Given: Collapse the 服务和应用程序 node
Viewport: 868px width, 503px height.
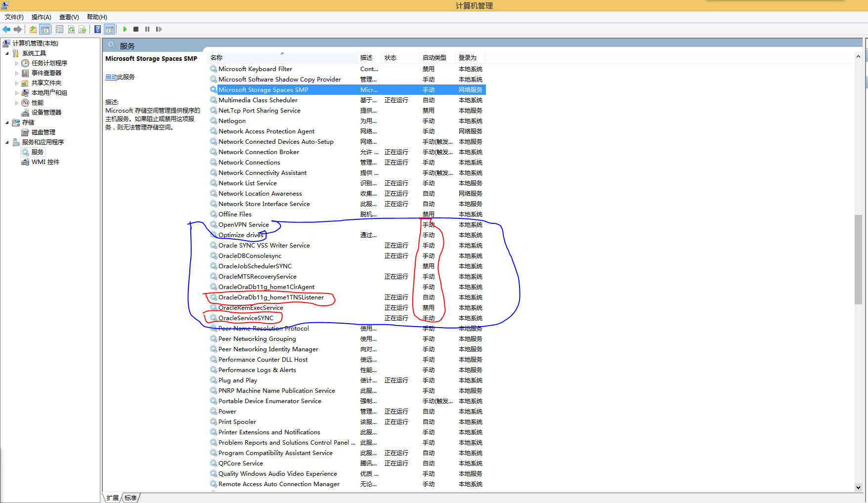Looking at the screenshot, I should click(7, 142).
